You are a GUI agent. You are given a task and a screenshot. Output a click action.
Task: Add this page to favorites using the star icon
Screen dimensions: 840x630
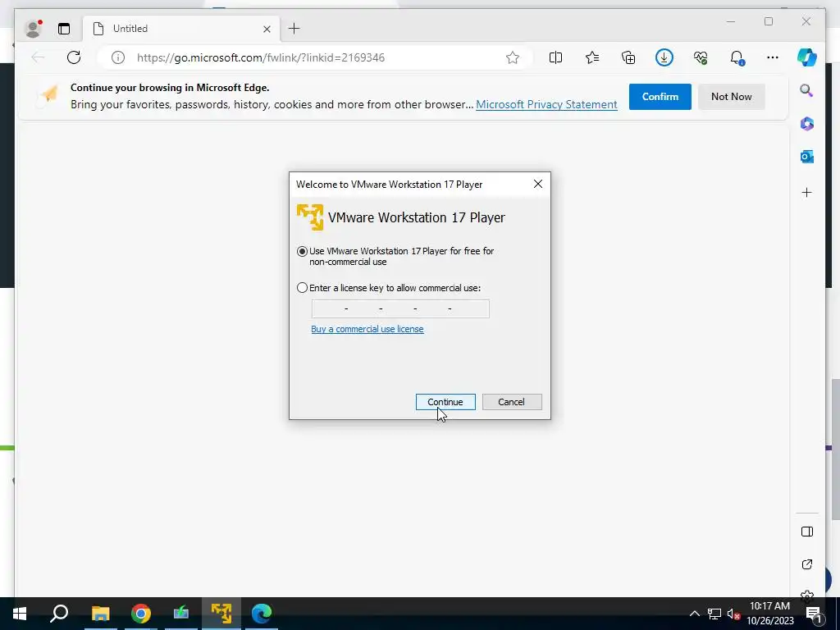[x=513, y=57]
